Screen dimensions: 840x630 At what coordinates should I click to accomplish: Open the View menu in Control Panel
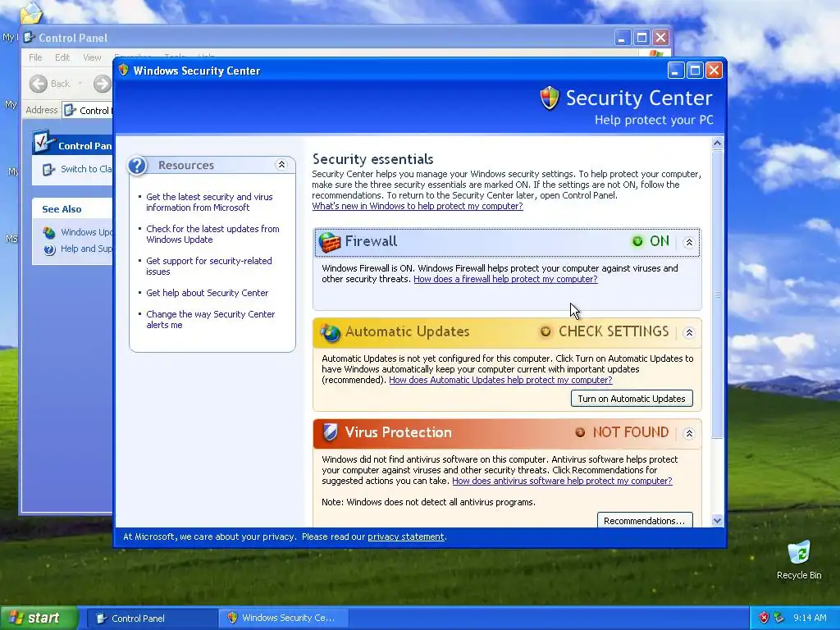[92, 57]
